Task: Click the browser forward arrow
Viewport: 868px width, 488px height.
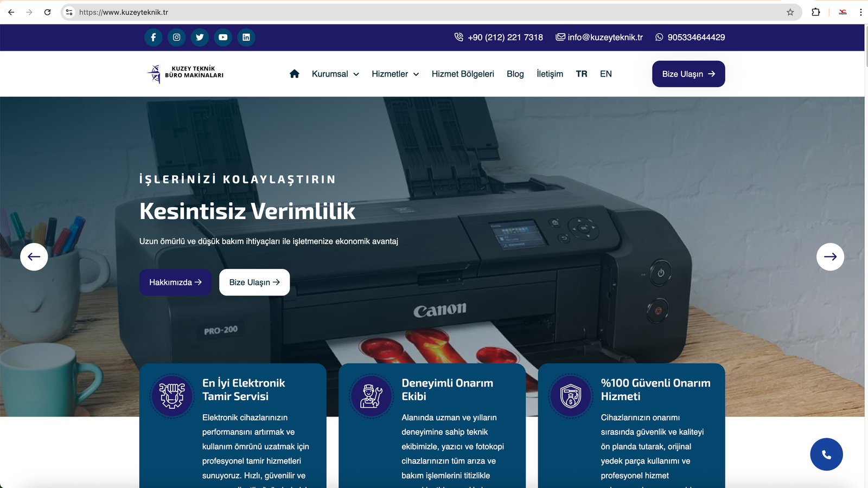Action: (x=29, y=12)
